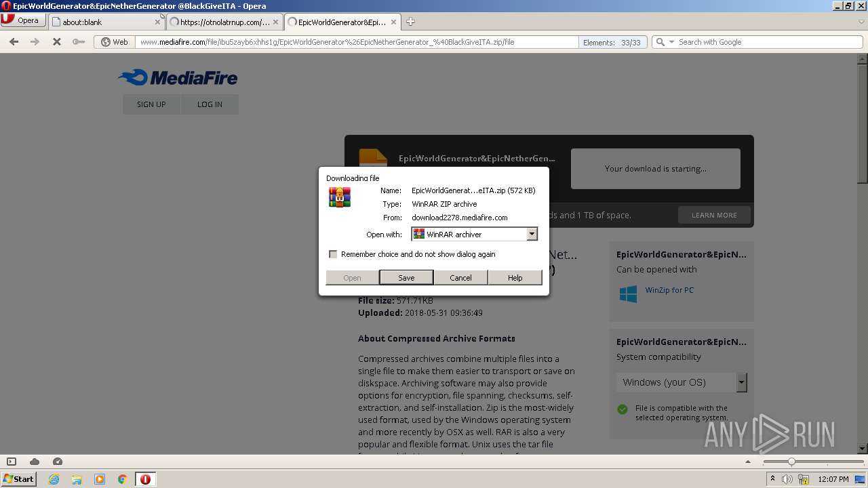
Task: Click the Save button in download dialog
Action: (x=406, y=277)
